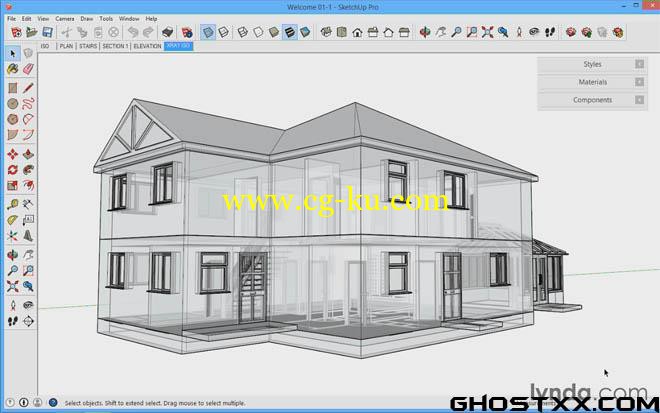Click the Components panel title
Screen dimensions: 660x413
[593, 100]
